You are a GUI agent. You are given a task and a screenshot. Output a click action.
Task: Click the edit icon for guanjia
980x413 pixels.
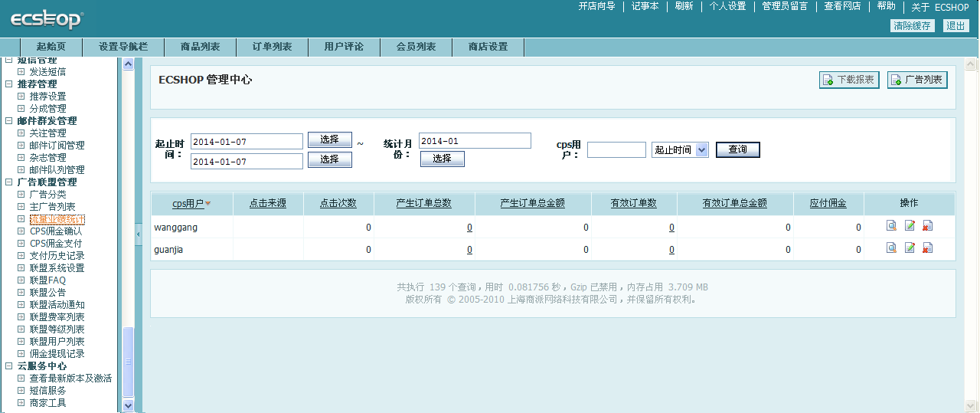(x=910, y=248)
